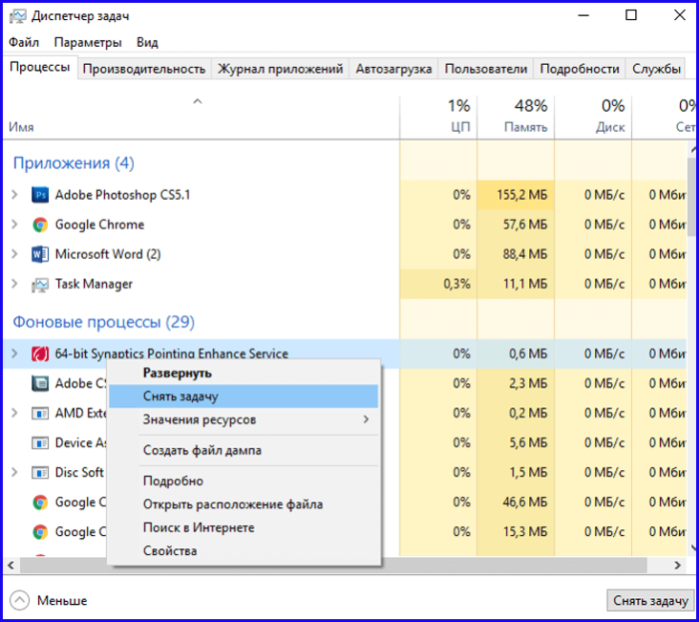Switch to the Автозагрузка tab

394,69
